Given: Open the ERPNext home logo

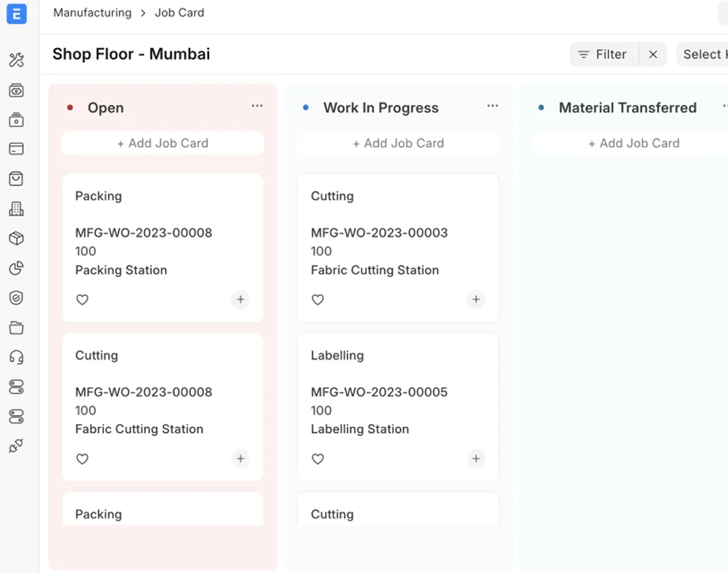Looking at the screenshot, I should pyautogui.click(x=16, y=14).
